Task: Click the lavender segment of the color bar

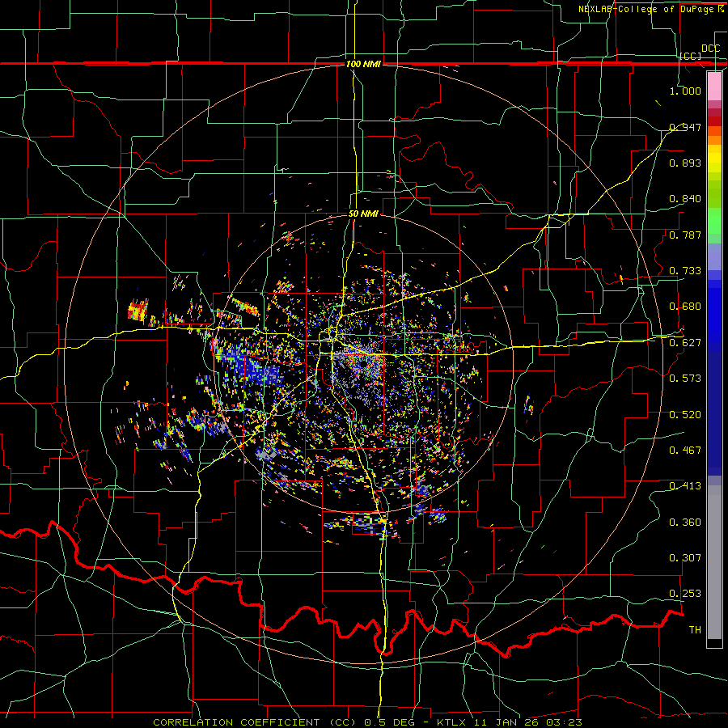Action: pyautogui.click(x=714, y=256)
